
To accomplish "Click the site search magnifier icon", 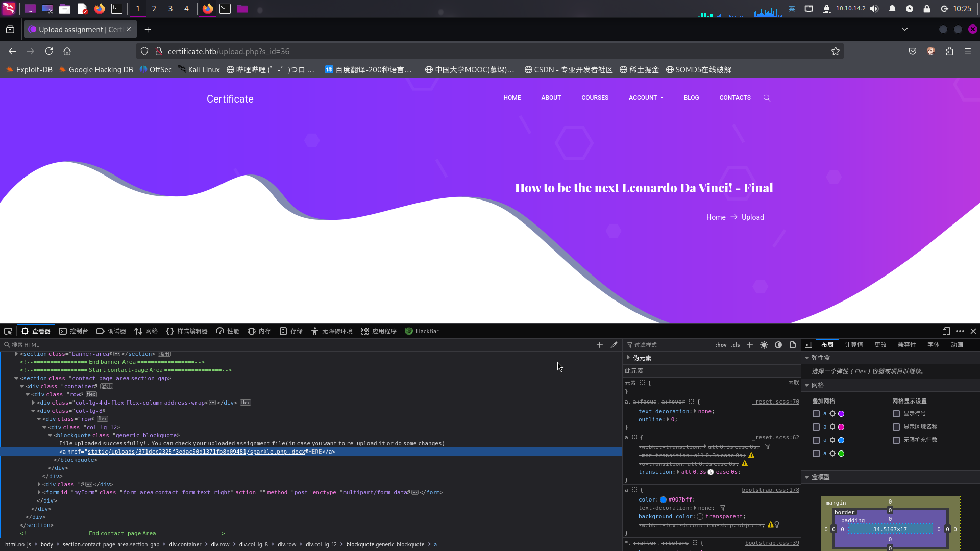I will pyautogui.click(x=767, y=98).
